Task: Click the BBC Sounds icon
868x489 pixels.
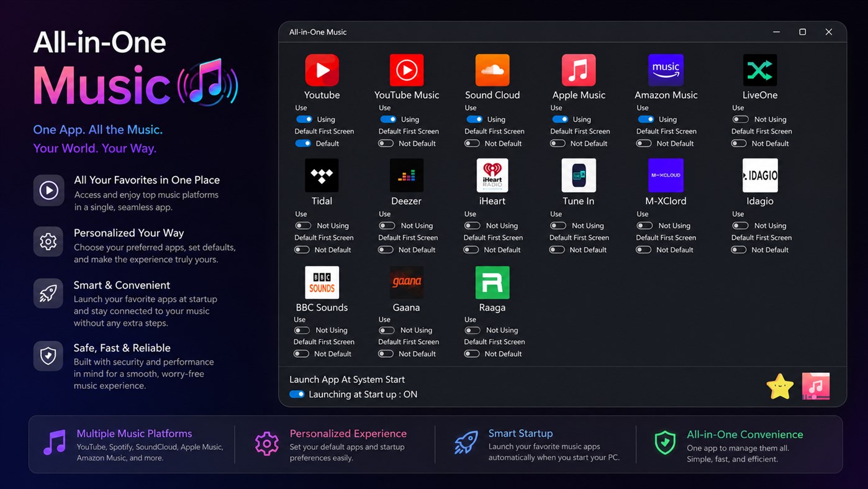Action: tap(322, 282)
